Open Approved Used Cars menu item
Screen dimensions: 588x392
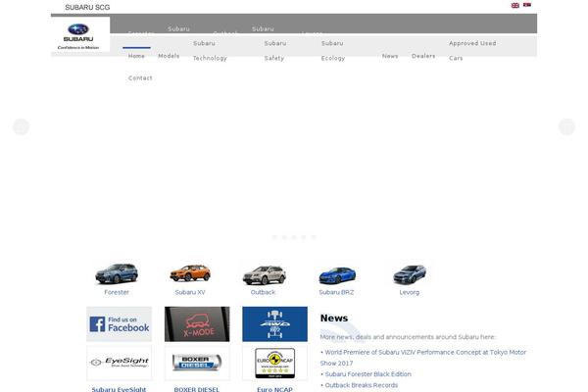(472, 51)
